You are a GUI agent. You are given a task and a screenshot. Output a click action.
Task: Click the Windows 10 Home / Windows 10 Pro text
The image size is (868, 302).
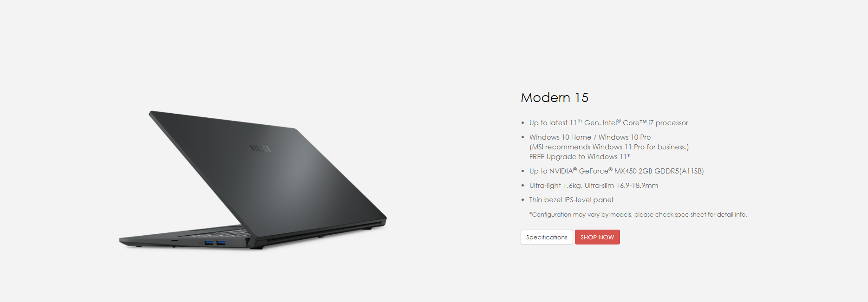pos(590,137)
